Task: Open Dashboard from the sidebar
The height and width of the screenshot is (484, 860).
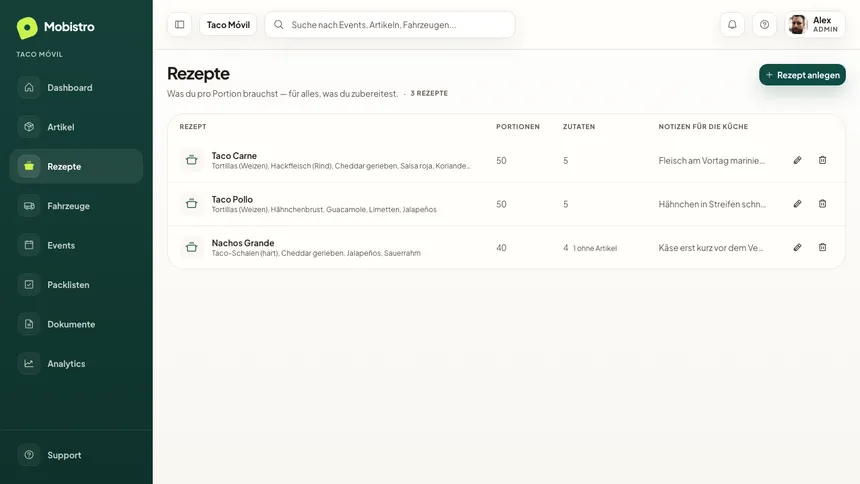Action: tap(76, 88)
